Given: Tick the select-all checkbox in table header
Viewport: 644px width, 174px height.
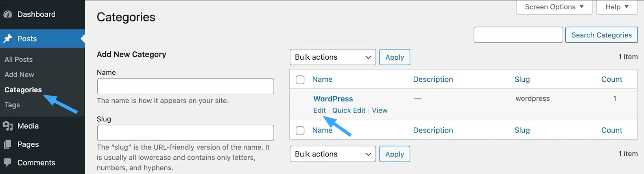Looking at the screenshot, I should pyautogui.click(x=300, y=80).
